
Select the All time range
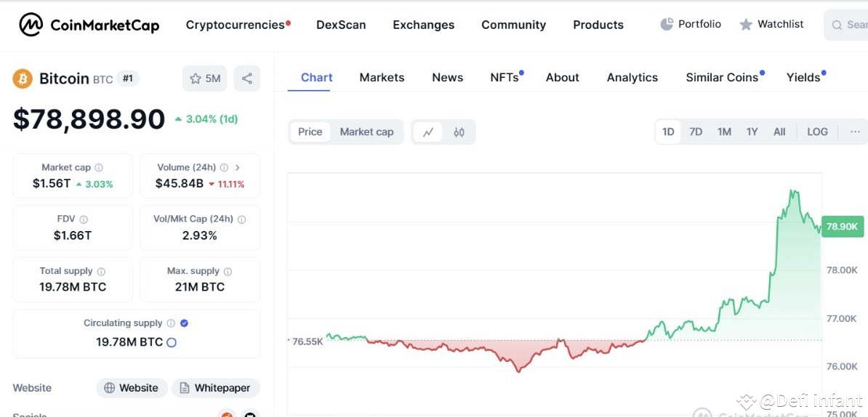click(779, 132)
